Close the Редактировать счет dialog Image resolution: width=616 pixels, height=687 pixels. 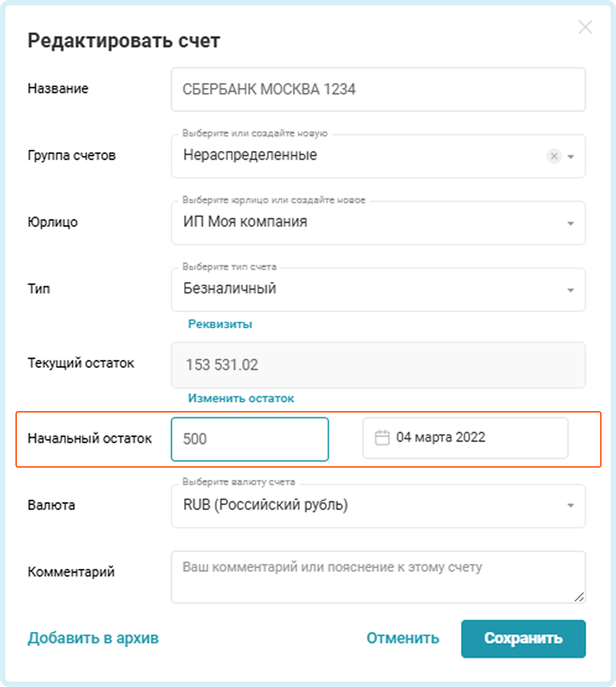click(x=585, y=28)
